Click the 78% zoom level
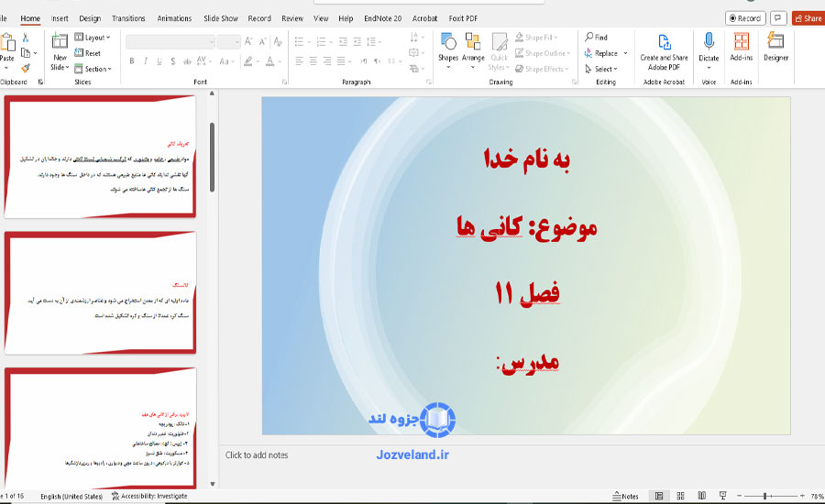 click(x=817, y=496)
